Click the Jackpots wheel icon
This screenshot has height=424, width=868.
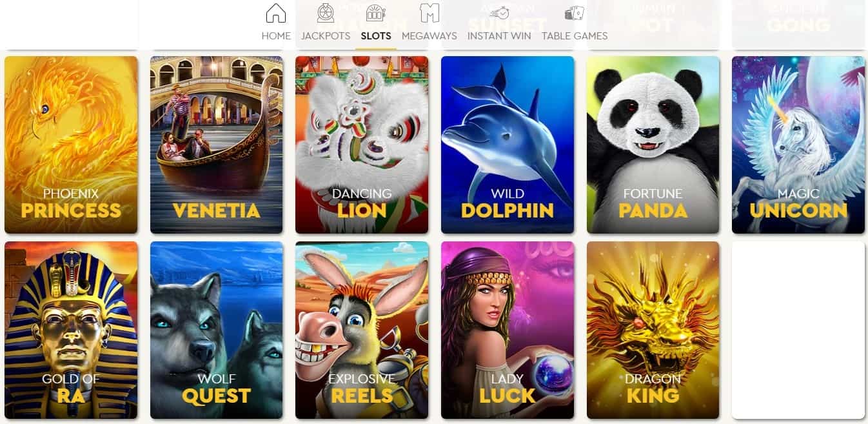tap(326, 13)
